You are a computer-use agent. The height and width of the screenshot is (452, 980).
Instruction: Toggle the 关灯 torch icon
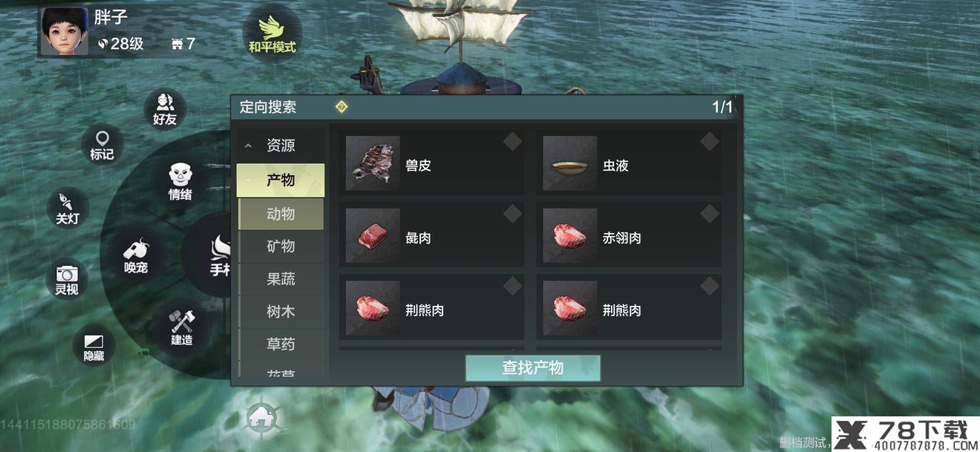pos(68,208)
